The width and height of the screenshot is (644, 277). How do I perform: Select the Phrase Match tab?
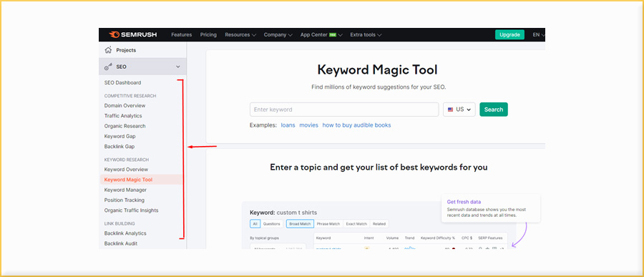[328, 224]
